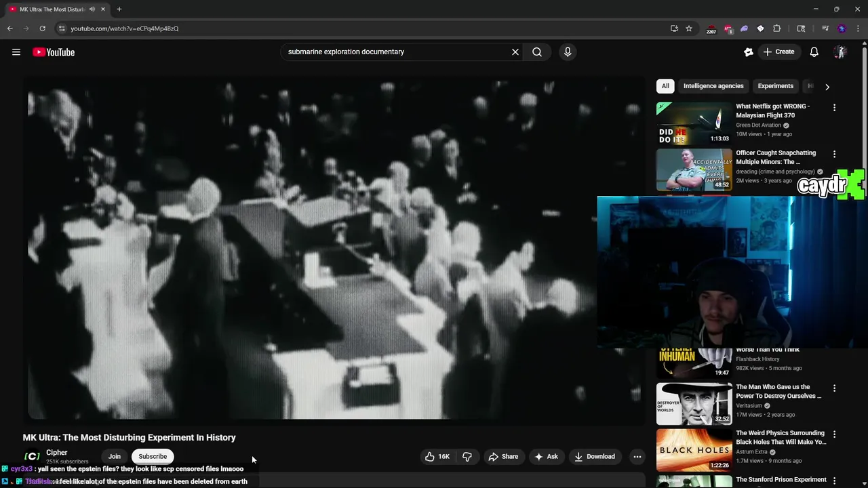Open the Black Holes video thumbnail

tap(694, 450)
